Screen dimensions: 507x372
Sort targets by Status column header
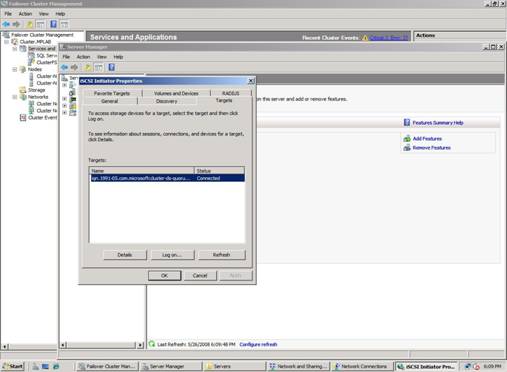(219, 171)
